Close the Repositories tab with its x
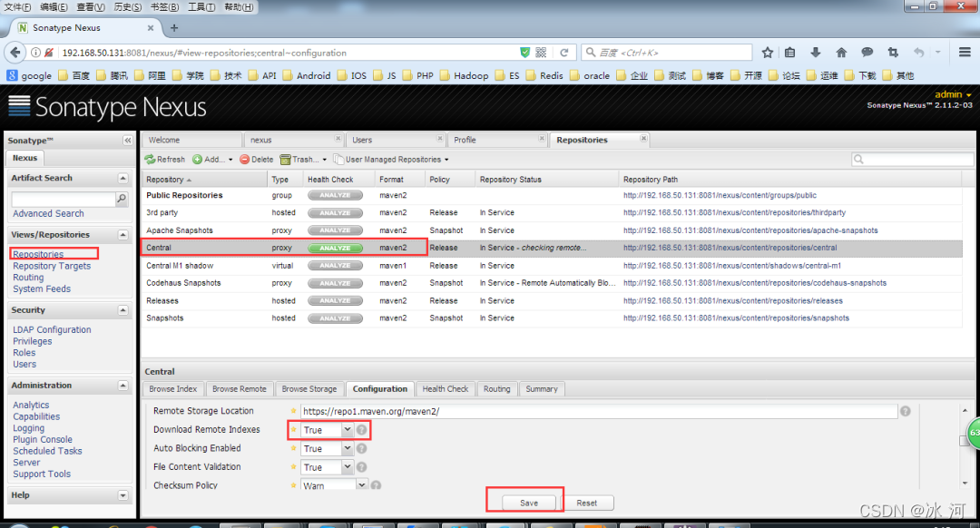980x528 pixels. pos(643,139)
